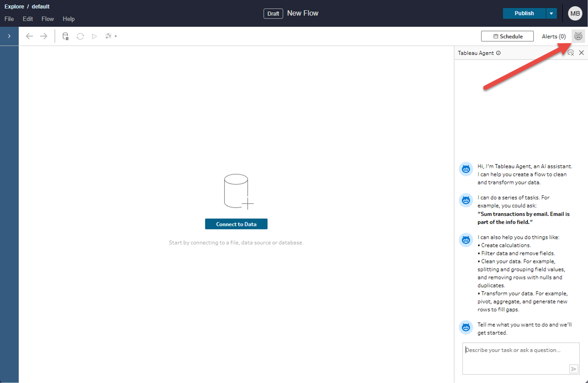The height and width of the screenshot is (383, 588).
Task: Open the Publish dropdown arrow
Action: click(x=551, y=13)
